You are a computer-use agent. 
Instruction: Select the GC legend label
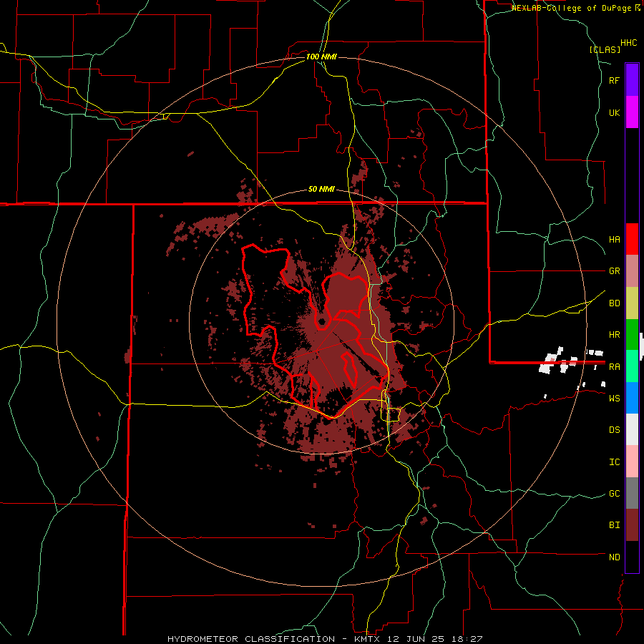click(614, 494)
